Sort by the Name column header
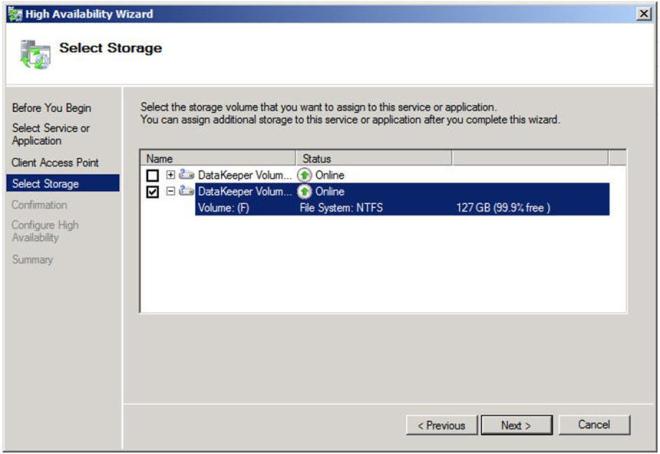 click(x=218, y=158)
